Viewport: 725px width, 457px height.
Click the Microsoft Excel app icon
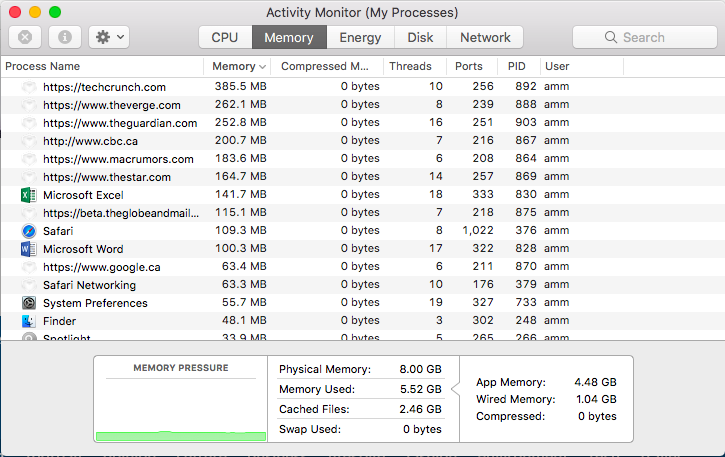29,195
